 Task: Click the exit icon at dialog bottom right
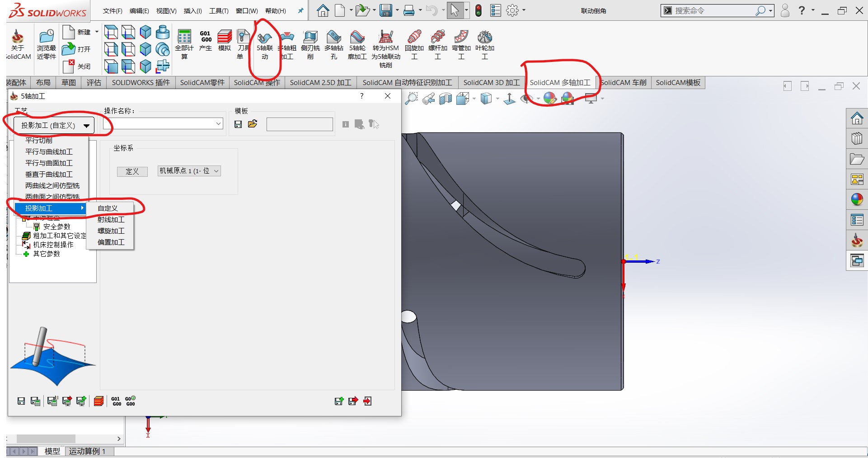click(367, 401)
